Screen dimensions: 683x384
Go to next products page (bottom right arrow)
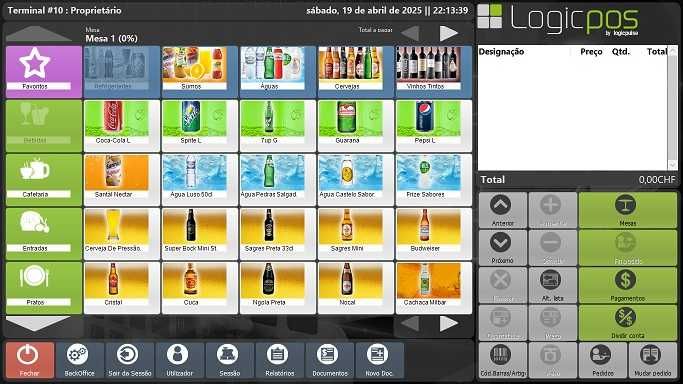pyautogui.click(x=449, y=323)
